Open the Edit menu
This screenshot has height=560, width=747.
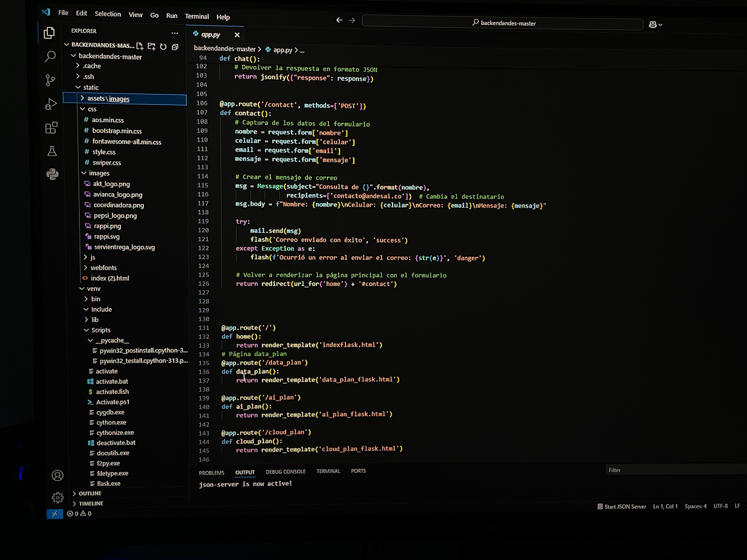tap(81, 13)
